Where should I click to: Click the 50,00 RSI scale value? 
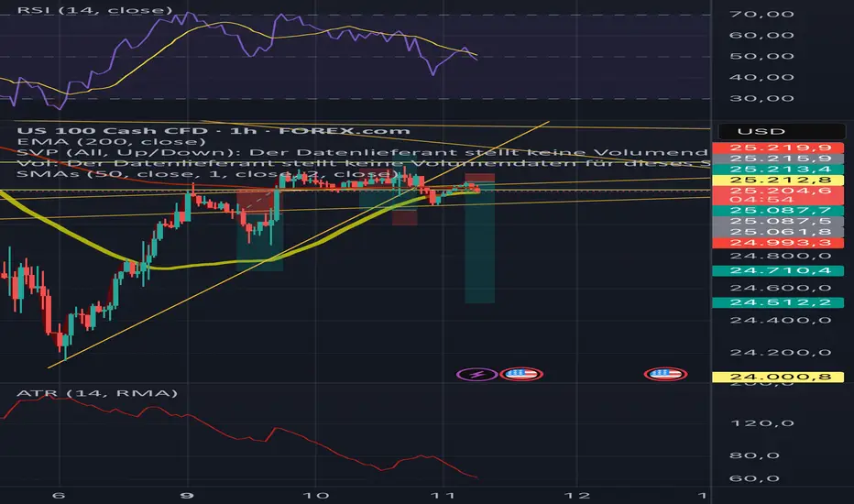pyautogui.click(x=761, y=56)
